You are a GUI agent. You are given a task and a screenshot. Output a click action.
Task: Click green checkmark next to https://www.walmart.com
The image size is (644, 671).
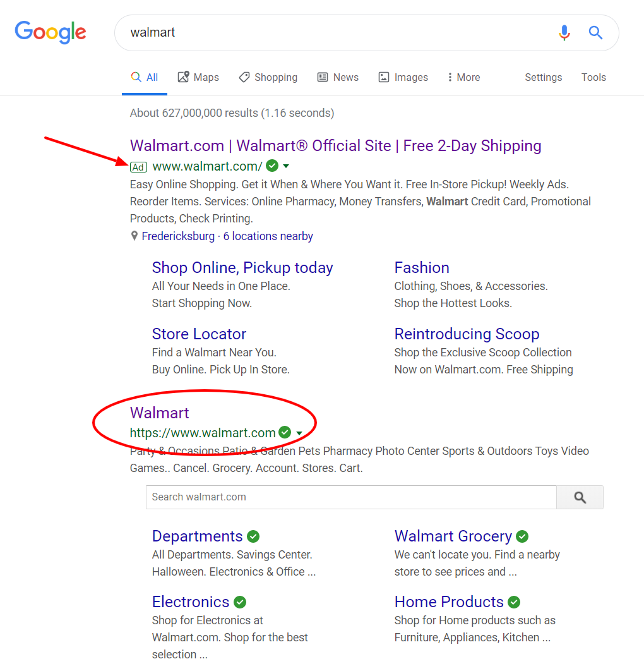285,432
